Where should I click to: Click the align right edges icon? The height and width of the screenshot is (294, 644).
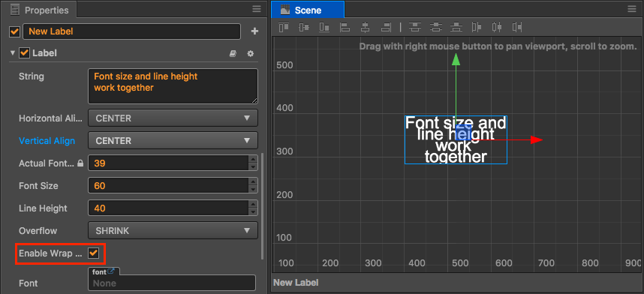[x=385, y=27]
